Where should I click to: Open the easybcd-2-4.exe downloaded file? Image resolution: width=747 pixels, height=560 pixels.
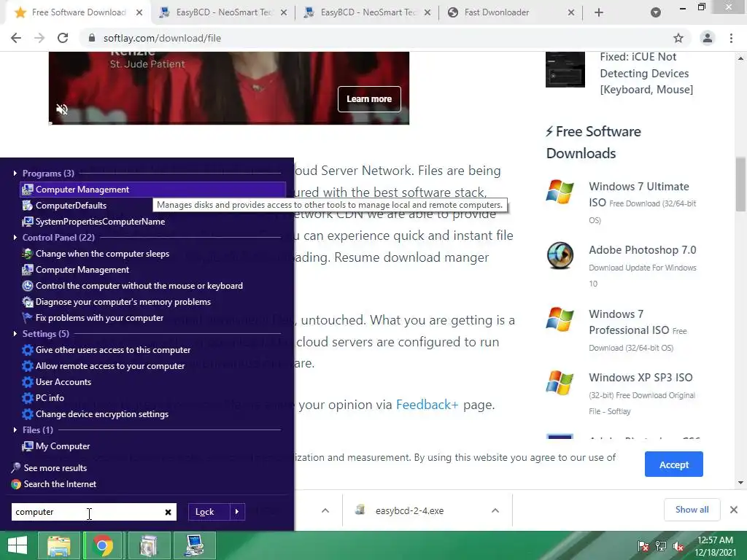409,511
